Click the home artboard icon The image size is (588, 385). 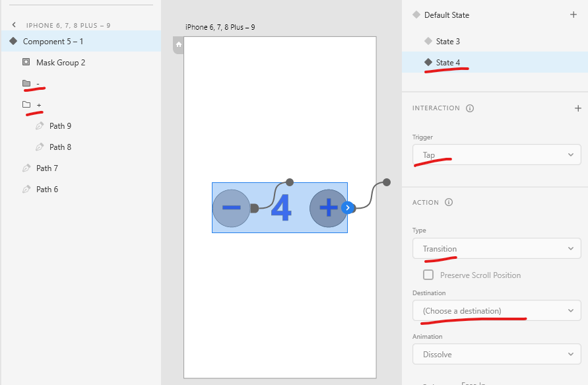[178, 45]
